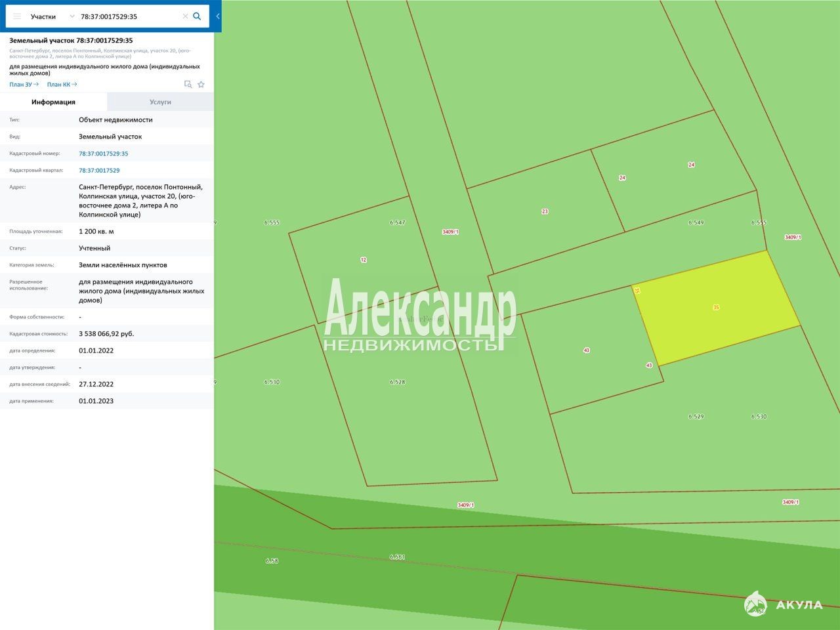Select parcel 43 on the map
The height and width of the screenshot is (630, 840).
(x=586, y=350)
